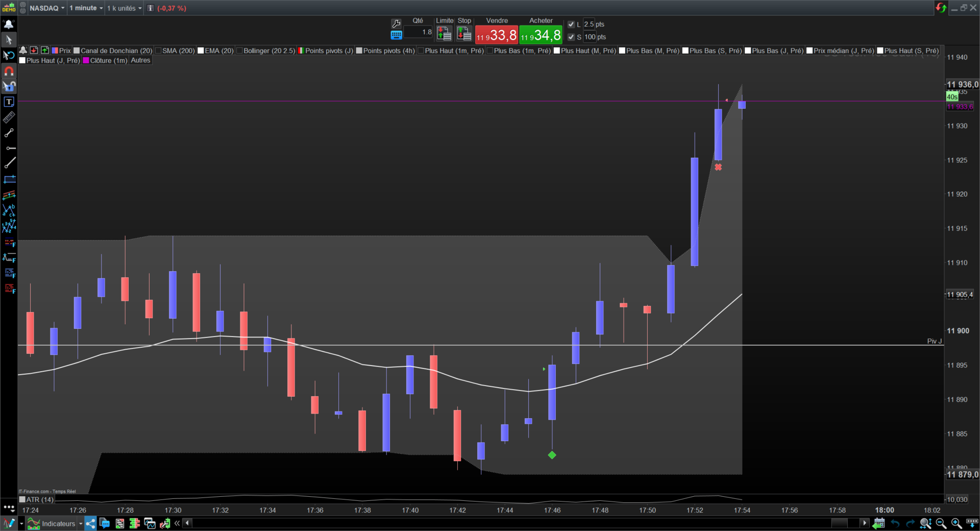Select the text annotation tool
The height and width of the screenshot is (531, 980).
(9, 102)
